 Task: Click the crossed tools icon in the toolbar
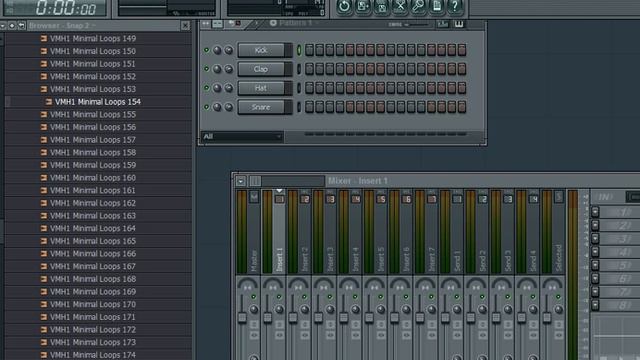(x=400, y=6)
